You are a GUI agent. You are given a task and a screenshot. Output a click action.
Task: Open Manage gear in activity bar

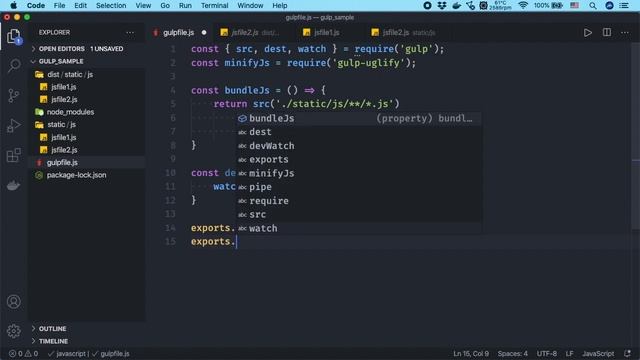[14, 331]
